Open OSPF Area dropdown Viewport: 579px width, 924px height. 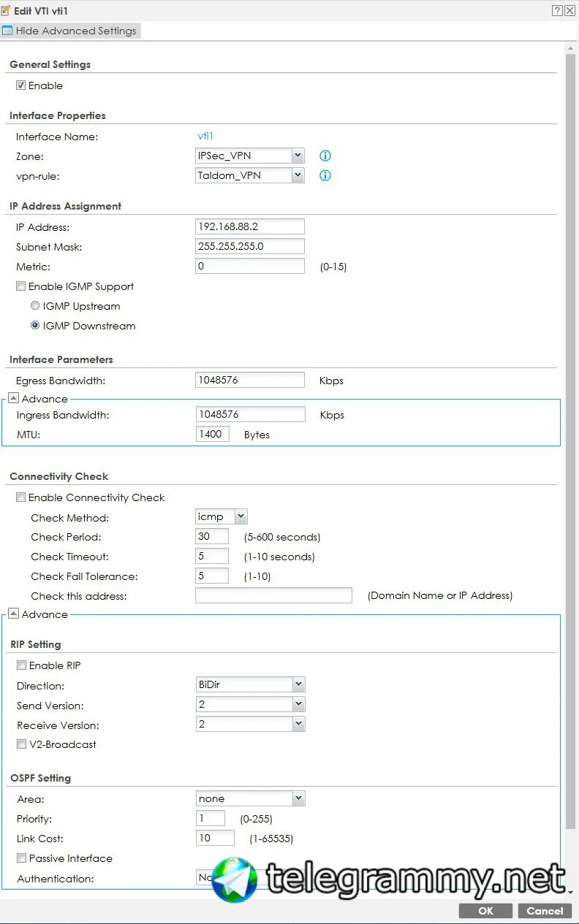tap(251, 798)
